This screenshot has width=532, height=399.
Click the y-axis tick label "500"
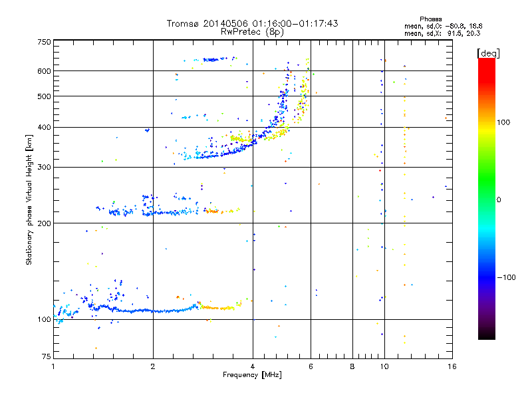(44, 96)
